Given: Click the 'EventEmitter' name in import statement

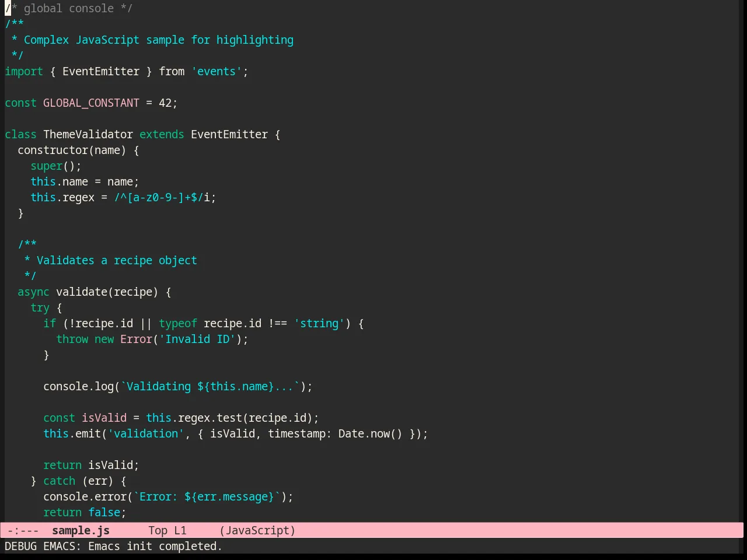Looking at the screenshot, I should 101,71.
